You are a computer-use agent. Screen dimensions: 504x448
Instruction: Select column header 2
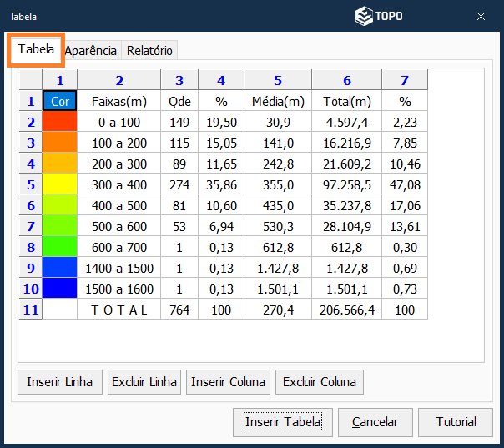(119, 80)
